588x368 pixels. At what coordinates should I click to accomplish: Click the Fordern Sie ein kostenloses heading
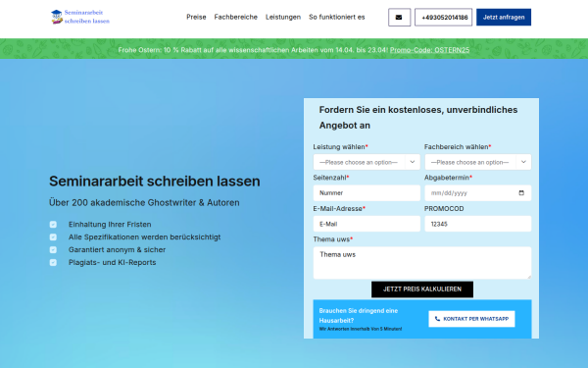click(418, 118)
